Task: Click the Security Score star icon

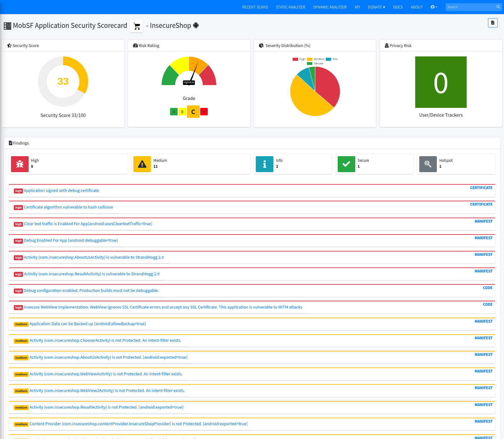Action: pyautogui.click(x=9, y=45)
